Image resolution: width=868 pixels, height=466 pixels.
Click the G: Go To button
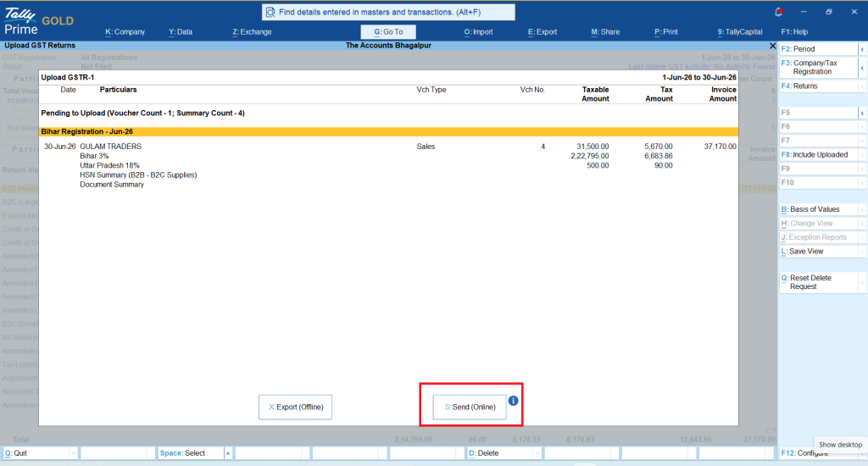[388, 32]
